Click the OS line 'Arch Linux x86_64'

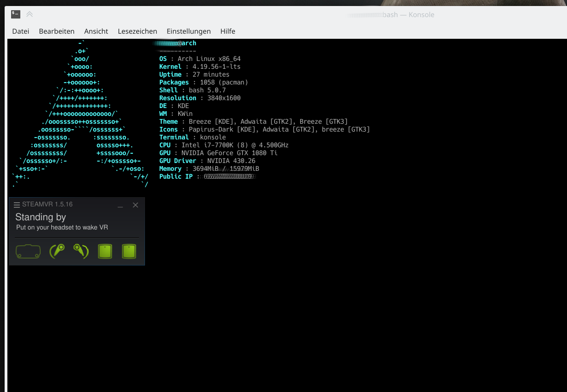tap(209, 59)
